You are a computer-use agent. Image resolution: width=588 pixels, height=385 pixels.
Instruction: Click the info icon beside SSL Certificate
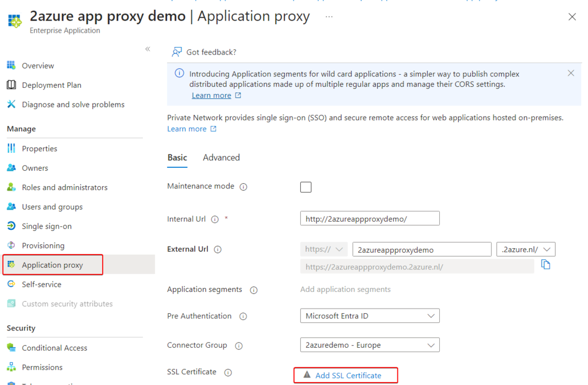pyautogui.click(x=228, y=372)
